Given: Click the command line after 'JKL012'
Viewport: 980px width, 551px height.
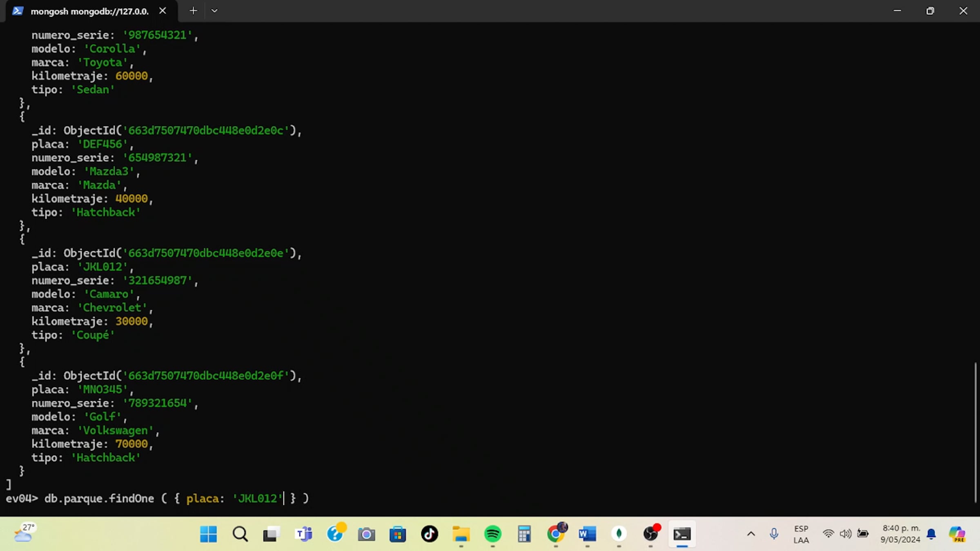Looking at the screenshot, I should [x=284, y=499].
